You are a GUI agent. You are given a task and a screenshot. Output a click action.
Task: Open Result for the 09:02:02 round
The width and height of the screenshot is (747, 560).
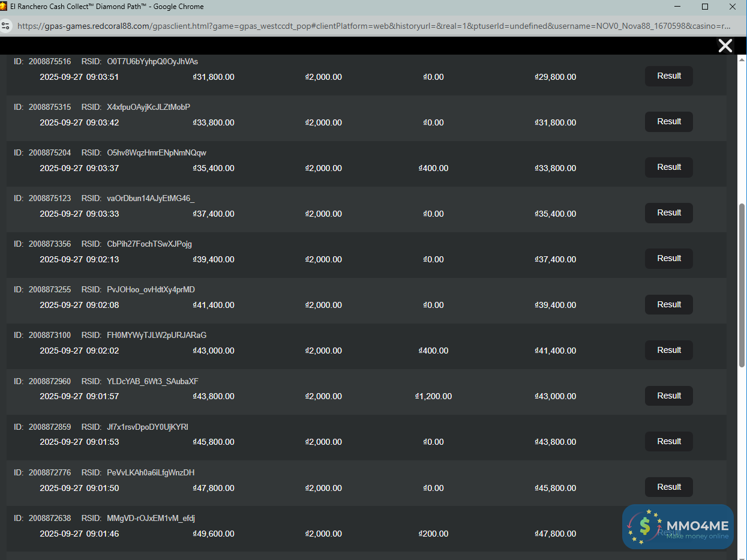pyautogui.click(x=669, y=351)
